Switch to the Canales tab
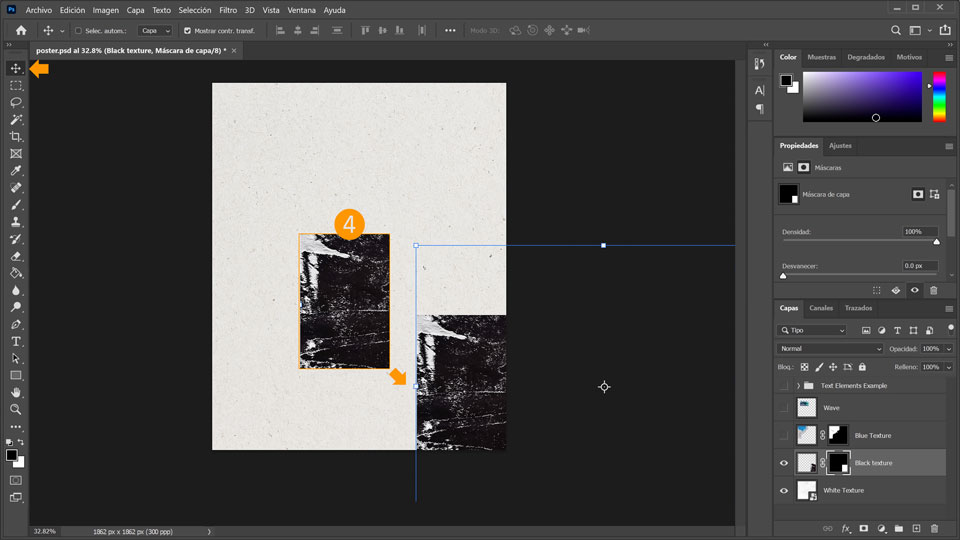The width and height of the screenshot is (960, 540). pos(821,308)
